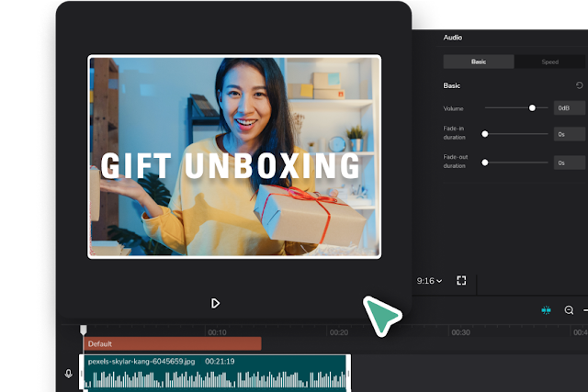Switch to the Basic audio tab
Viewport: 588px width, 392px height.
coord(479,62)
